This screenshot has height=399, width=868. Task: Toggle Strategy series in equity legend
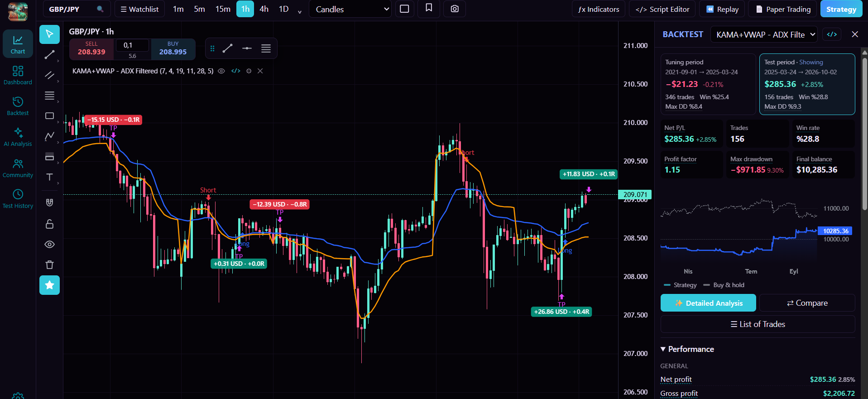[x=680, y=285]
